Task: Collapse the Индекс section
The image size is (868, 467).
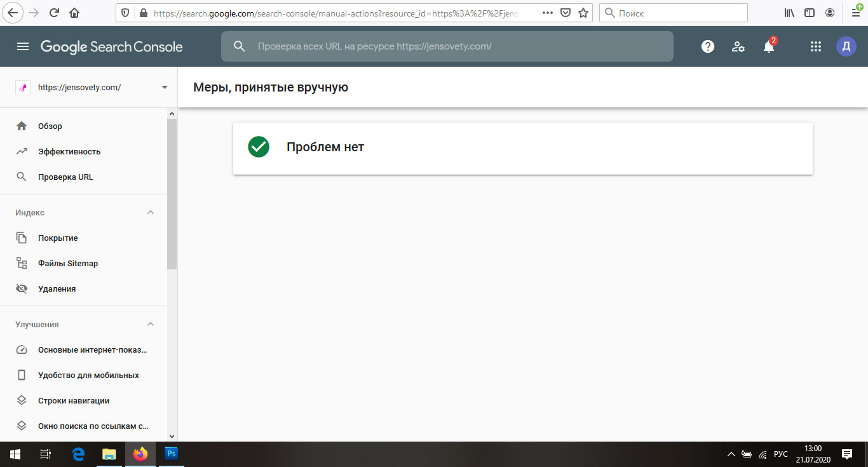Action: pyautogui.click(x=151, y=212)
